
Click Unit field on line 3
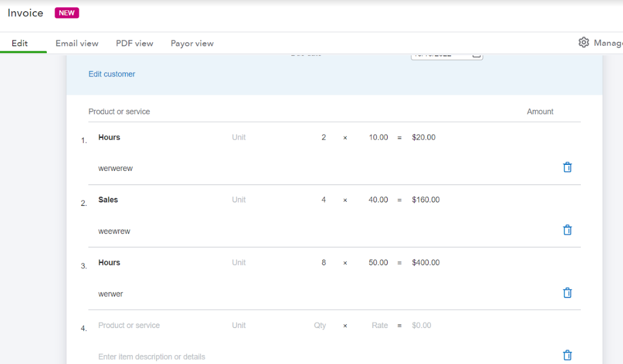(239, 262)
